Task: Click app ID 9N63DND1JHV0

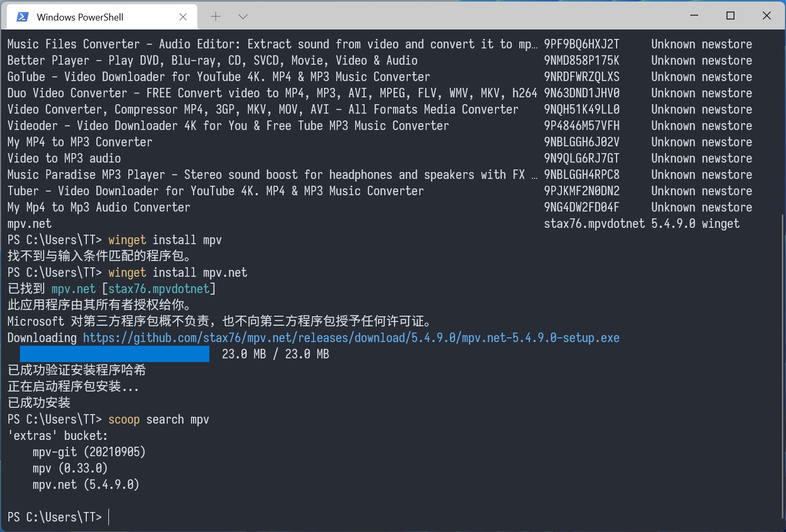Action: click(x=581, y=93)
